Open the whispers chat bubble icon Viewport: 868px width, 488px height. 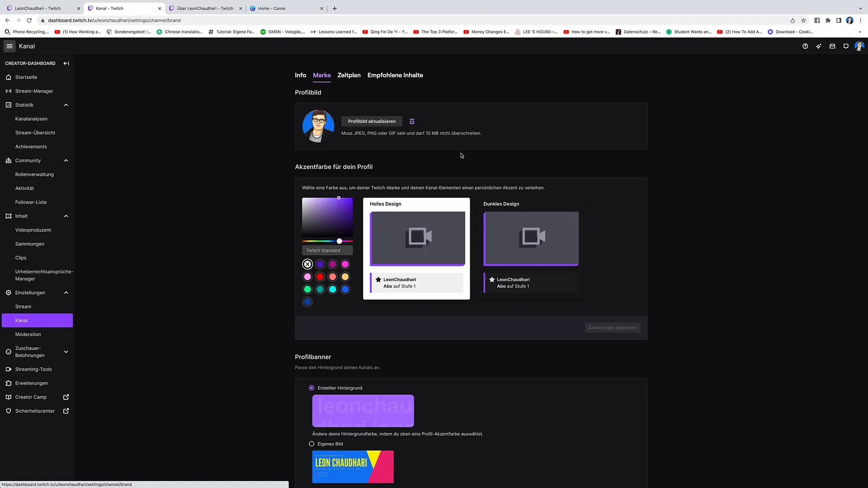846,46
